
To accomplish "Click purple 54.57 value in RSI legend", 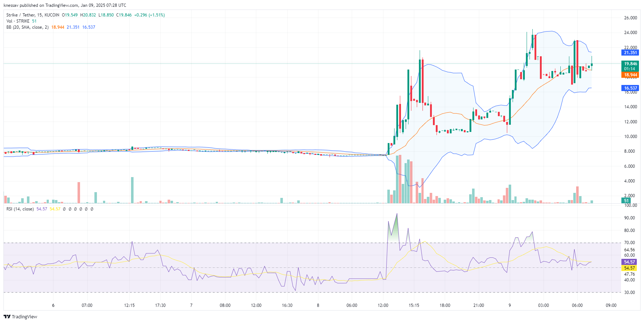I will [42, 209].
